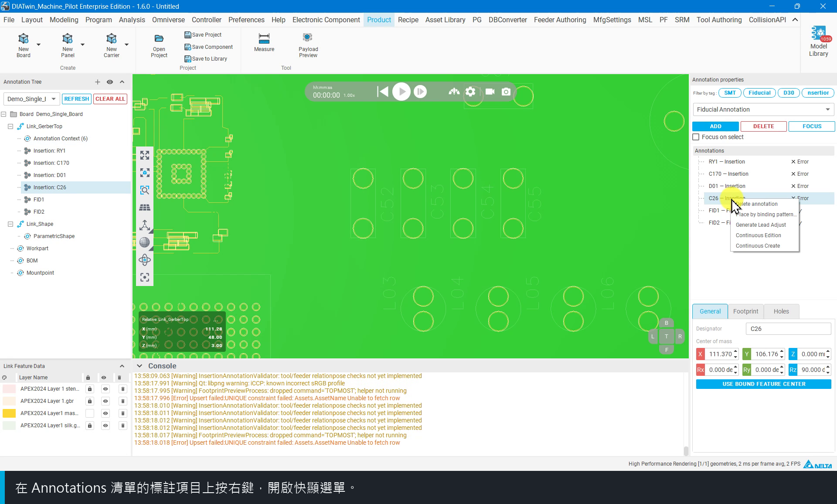This screenshot has width=837, height=504.
Task: Open the Electronic Component menu
Action: coord(326,20)
